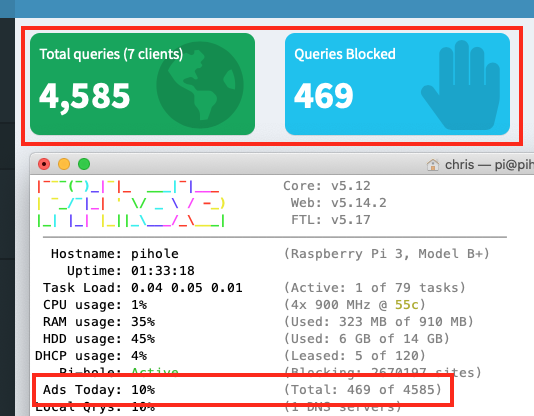Click the yellow 55c temperature value
Screen dimensions: 534x416
click(x=407, y=305)
